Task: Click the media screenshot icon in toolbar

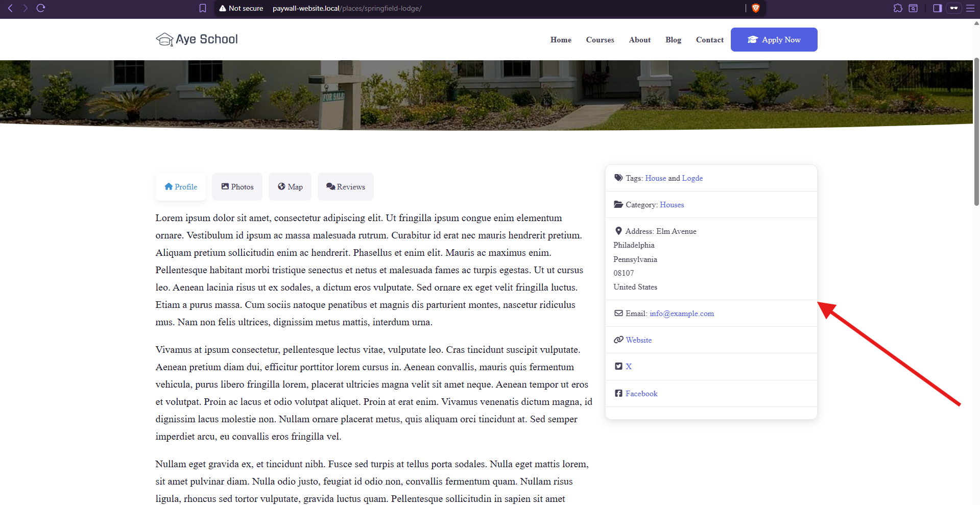Action: [x=913, y=8]
